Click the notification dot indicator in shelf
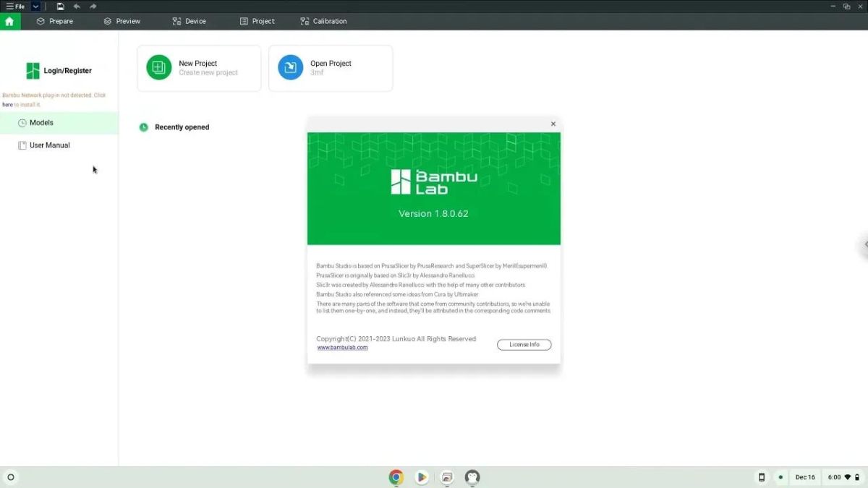 [780, 477]
